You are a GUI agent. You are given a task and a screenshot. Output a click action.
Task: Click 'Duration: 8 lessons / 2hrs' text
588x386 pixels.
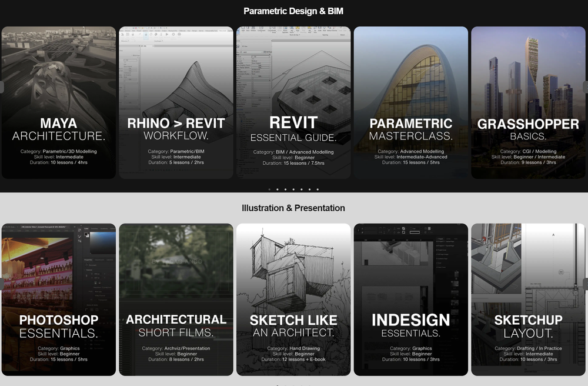pyautogui.click(x=176, y=360)
